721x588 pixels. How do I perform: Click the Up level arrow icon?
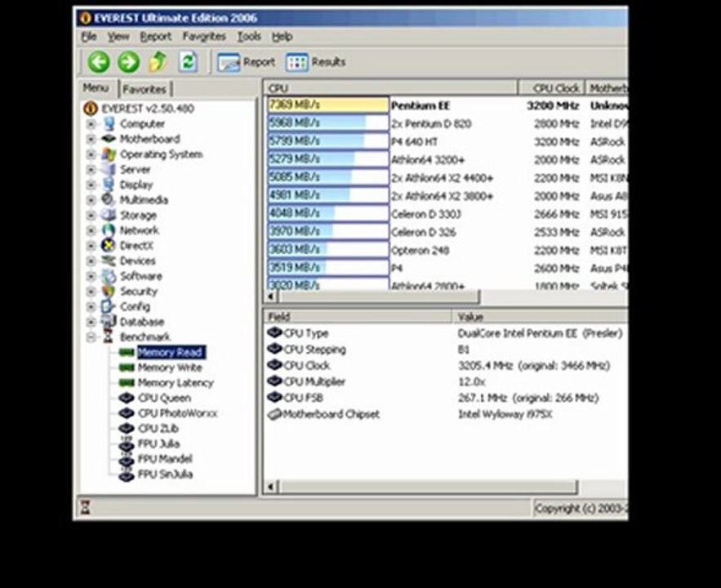click(x=158, y=61)
